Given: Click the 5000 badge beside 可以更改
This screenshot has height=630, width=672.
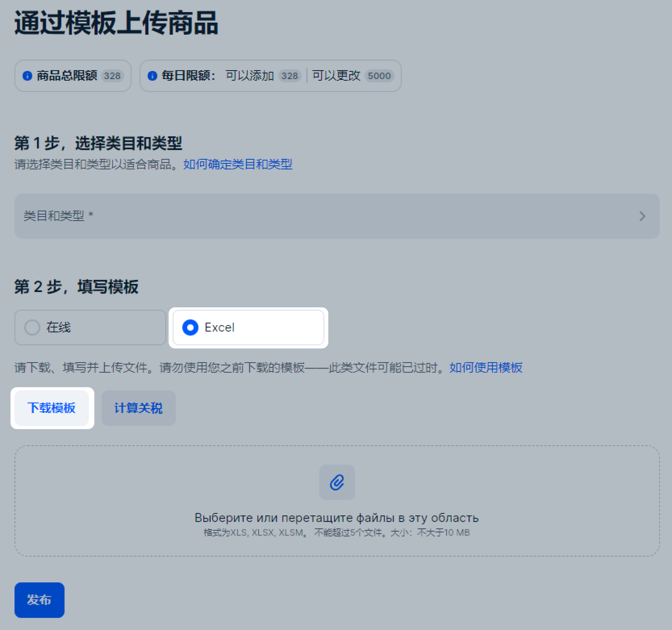Looking at the screenshot, I should [379, 76].
